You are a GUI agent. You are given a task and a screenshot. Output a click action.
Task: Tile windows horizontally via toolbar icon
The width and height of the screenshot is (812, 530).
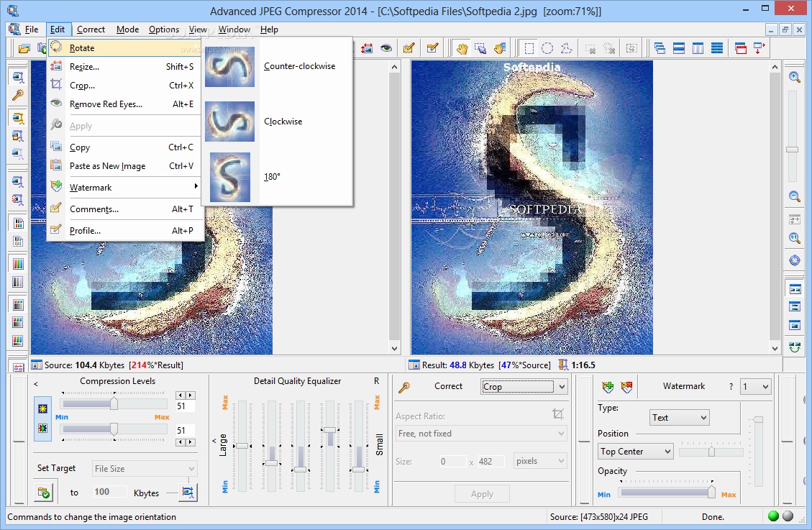[x=679, y=49]
